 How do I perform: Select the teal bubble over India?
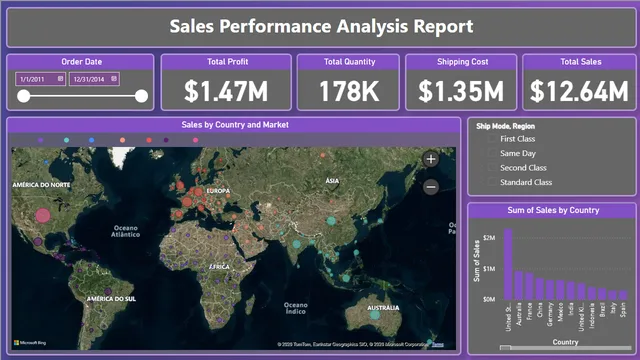point(297,244)
